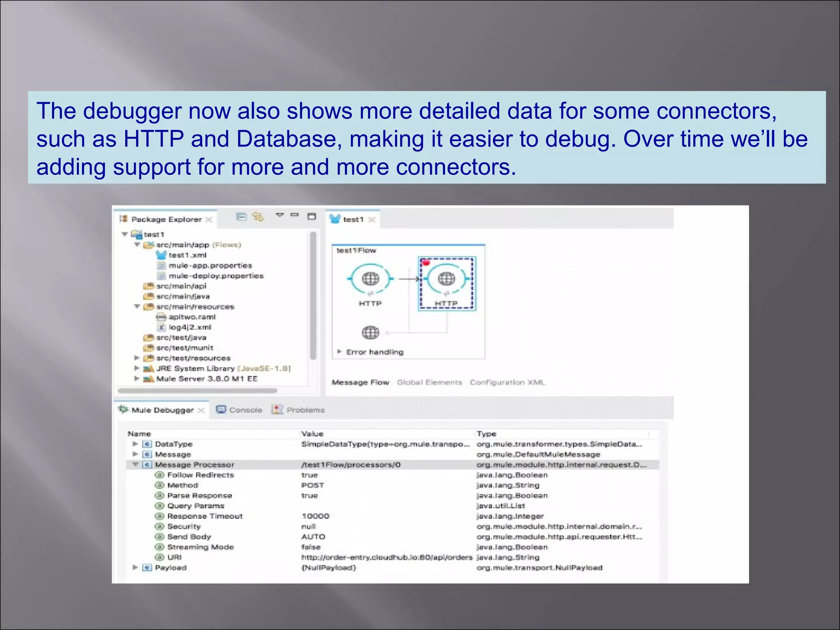Collapse the Message Processor row
The image size is (840, 630).
click(135, 464)
